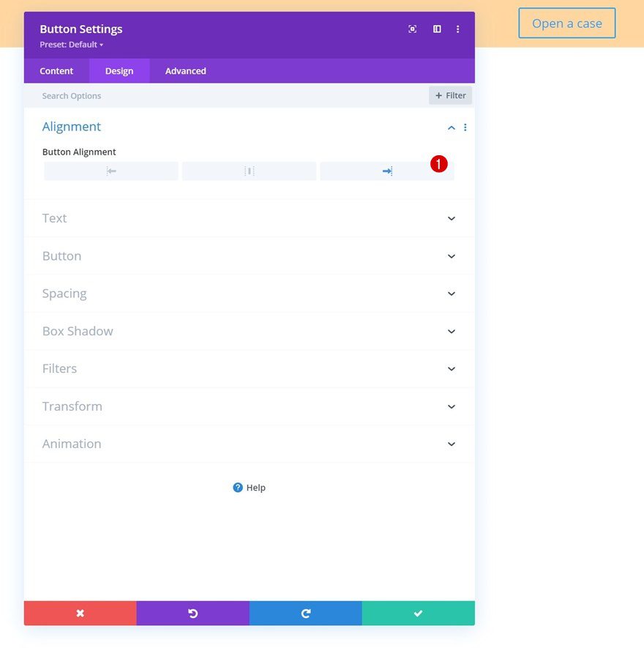Viewport: 644px width, 648px height.
Task: Open the Preset: Default dropdown
Action: pyautogui.click(x=72, y=45)
